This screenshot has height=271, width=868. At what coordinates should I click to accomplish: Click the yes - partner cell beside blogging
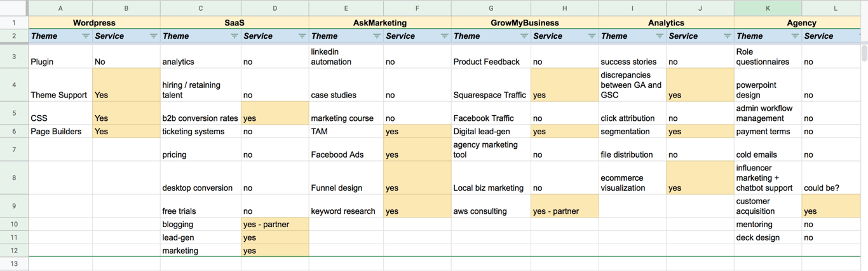click(275, 224)
